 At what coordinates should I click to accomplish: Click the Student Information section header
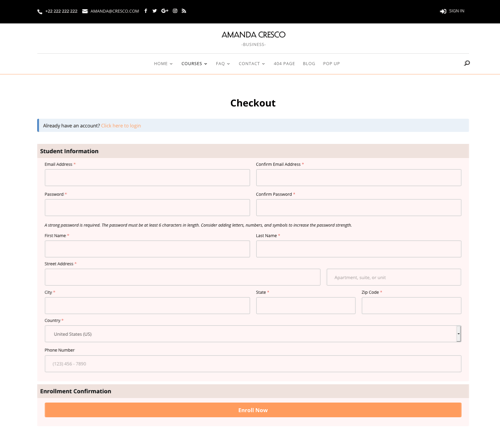click(x=253, y=151)
